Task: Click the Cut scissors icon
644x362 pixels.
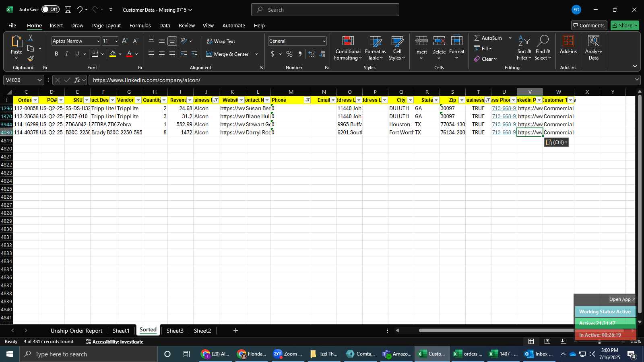Action: (x=31, y=38)
